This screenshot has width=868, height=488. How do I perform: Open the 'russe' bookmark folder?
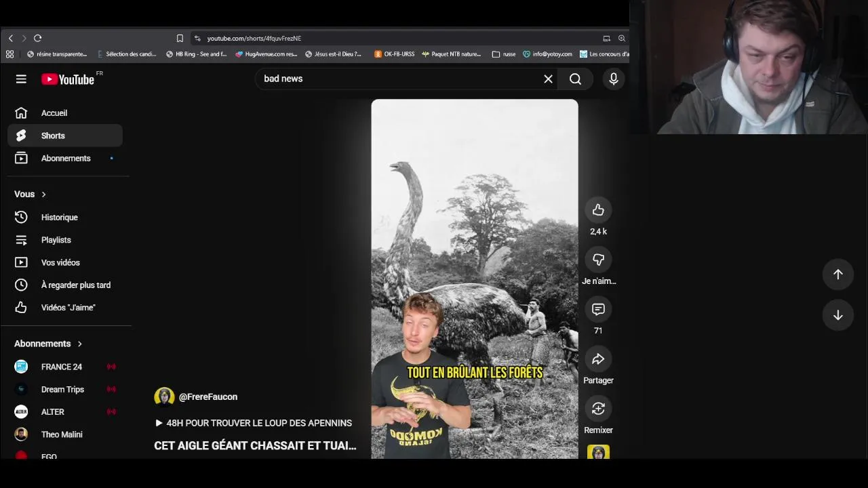click(x=503, y=54)
